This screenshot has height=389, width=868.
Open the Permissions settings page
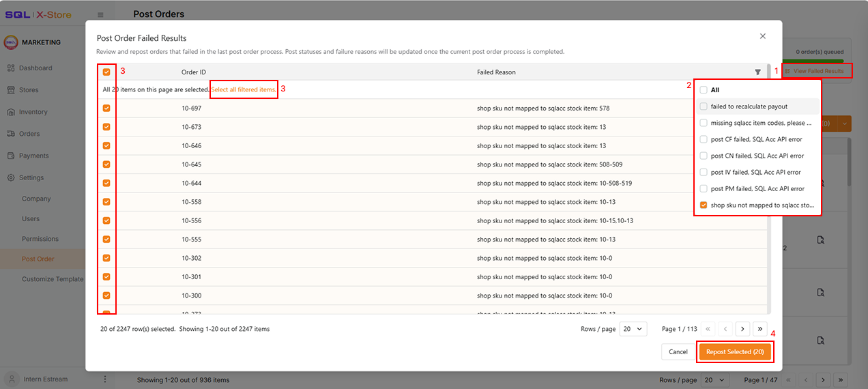tap(40, 239)
